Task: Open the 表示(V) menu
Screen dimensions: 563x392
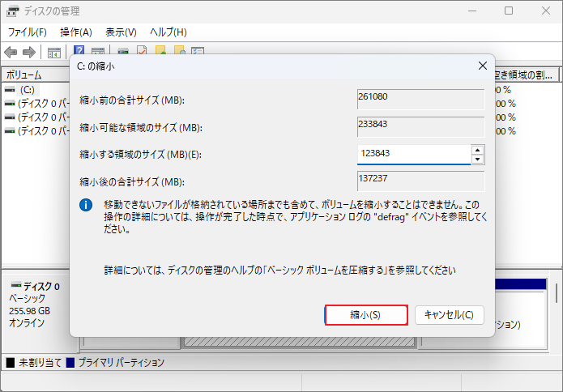Action: click(121, 32)
